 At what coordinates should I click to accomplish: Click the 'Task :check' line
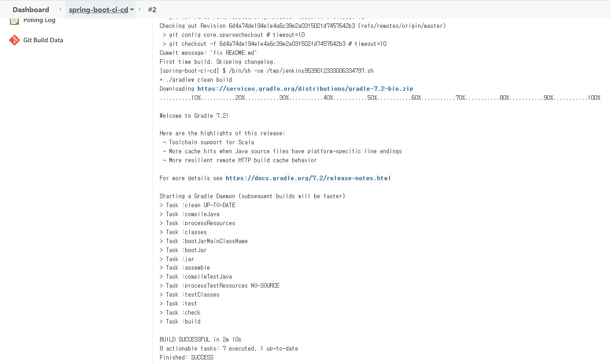click(180, 312)
